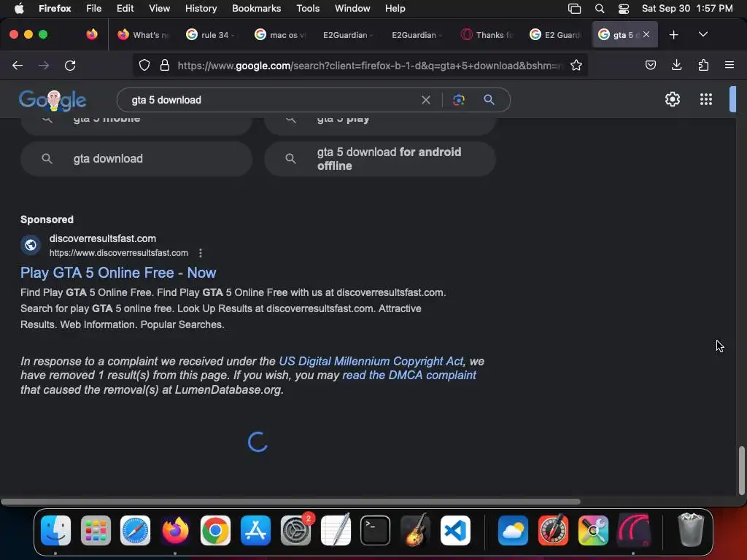Open the Trash in the Dock
This screenshot has width=747, height=560.
[691, 531]
